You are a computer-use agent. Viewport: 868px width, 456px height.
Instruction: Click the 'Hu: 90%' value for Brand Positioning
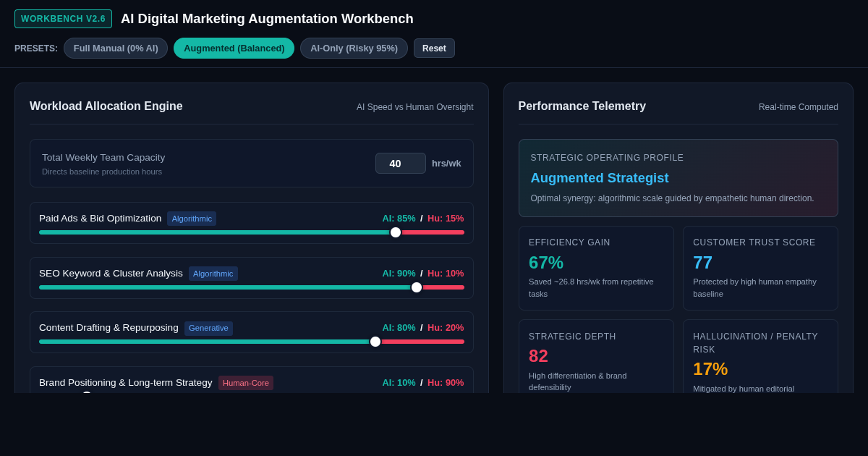click(446, 383)
